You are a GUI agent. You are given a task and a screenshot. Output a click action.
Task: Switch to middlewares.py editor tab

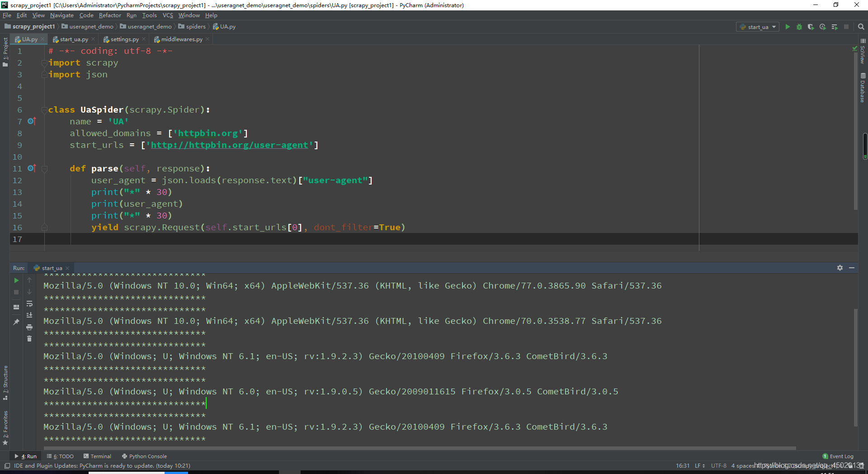(x=182, y=39)
